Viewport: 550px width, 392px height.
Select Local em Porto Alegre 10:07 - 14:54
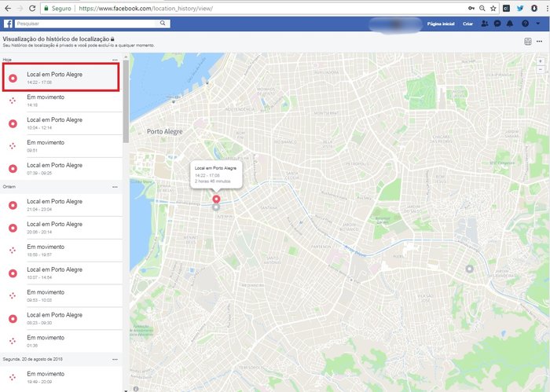click(61, 273)
